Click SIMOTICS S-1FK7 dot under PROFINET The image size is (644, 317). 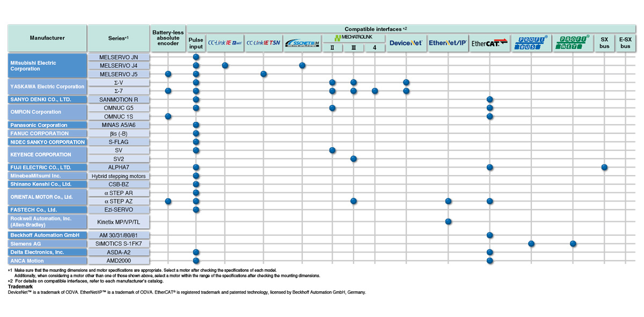(573, 243)
